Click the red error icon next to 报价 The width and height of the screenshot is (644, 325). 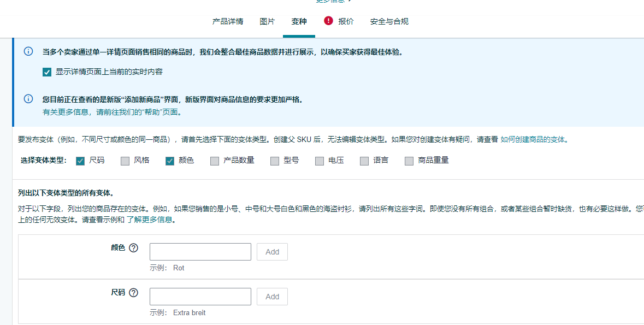tap(328, 21)
